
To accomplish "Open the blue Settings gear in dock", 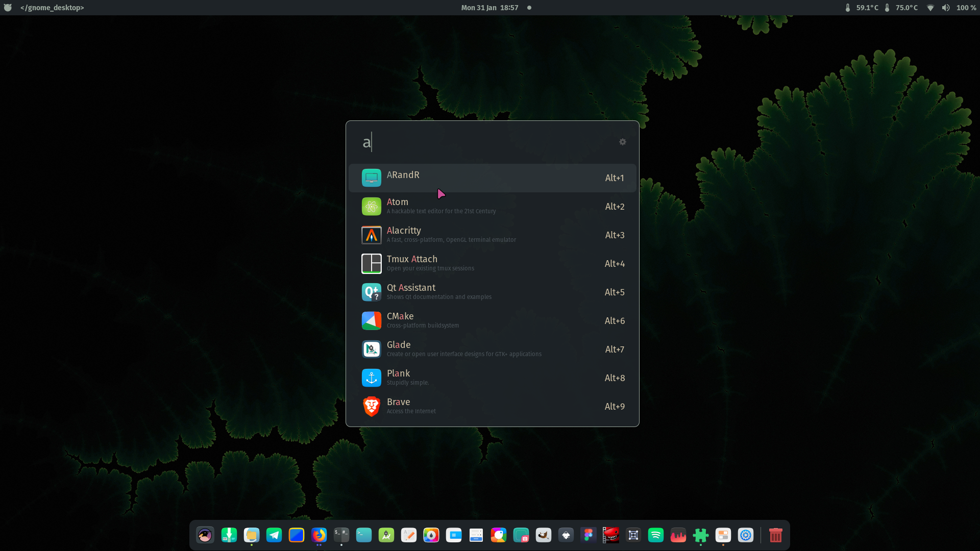I will [746, 535].
